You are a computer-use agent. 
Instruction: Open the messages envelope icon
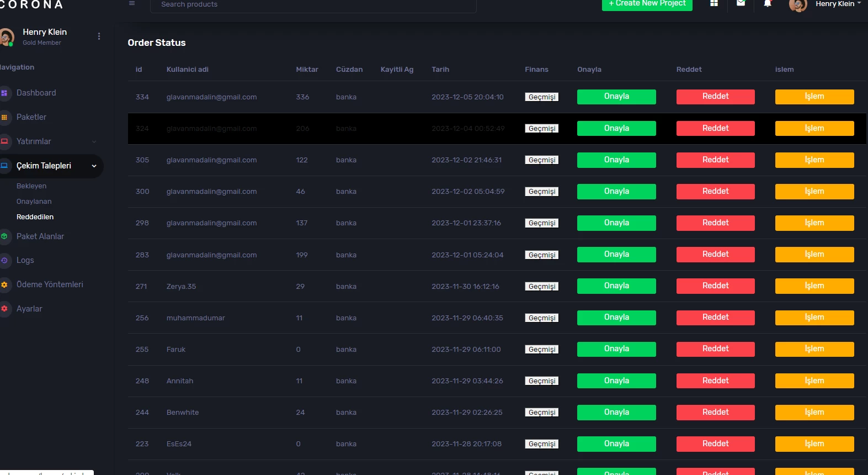pyautogui.click(x=741, y=3)
